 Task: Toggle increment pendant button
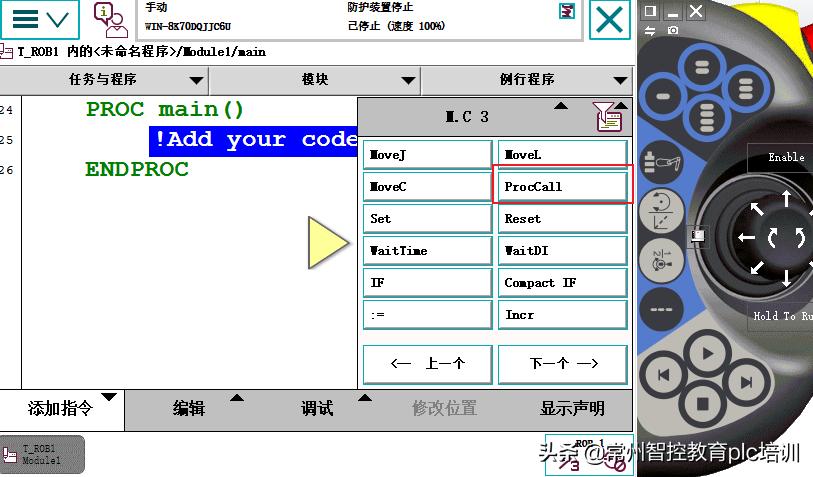[x=662, y=309]
